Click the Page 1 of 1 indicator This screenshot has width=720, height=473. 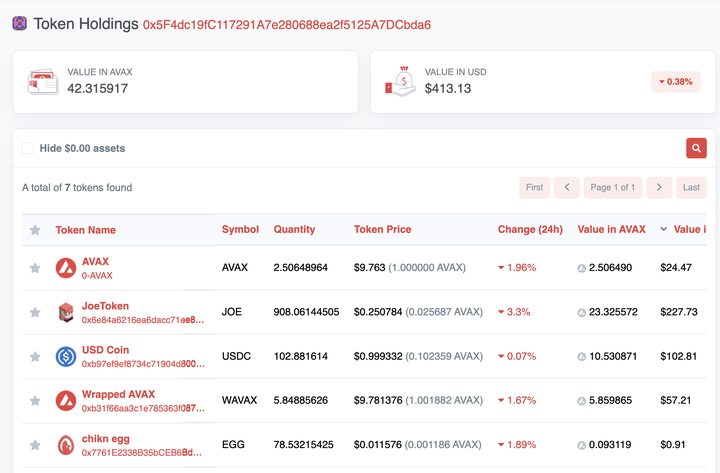click(x=613, y=187)
